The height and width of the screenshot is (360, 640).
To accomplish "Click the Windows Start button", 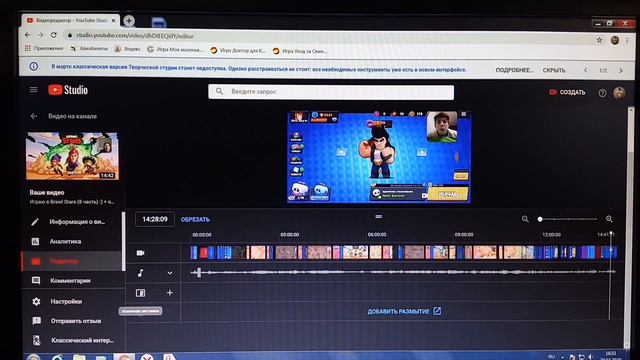I will pos(33,357).
